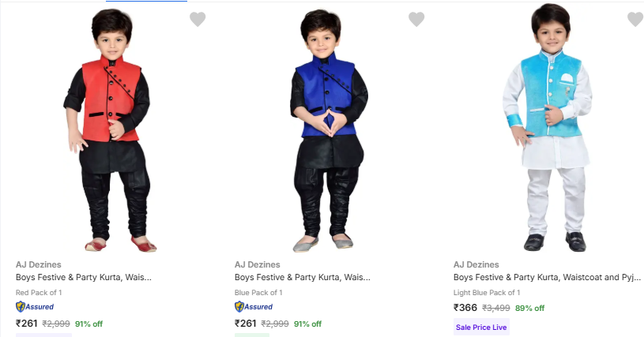Open second Boys Festive & Party Kurta title
This screenshot has height=337, width=644.
pyautogui.click(x=303, y=278)
